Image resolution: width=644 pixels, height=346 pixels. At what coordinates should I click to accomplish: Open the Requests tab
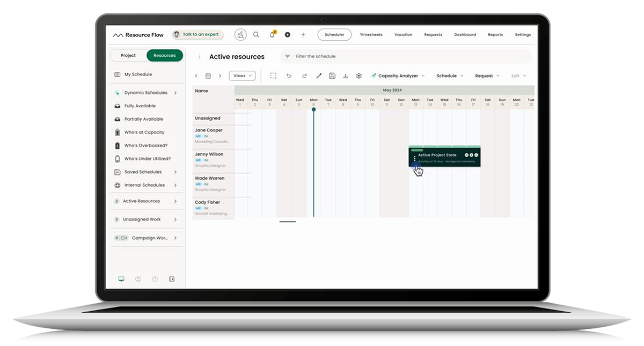click(433, 35)
